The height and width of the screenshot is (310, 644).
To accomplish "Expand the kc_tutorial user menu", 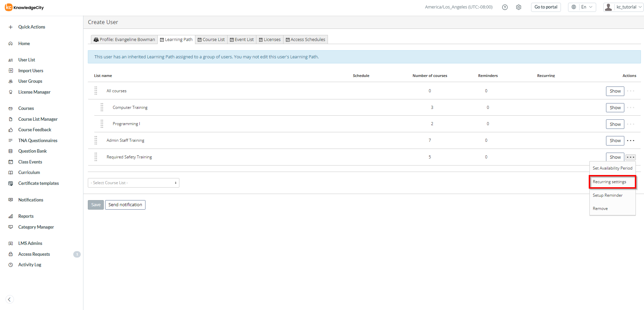I will [x=623, y=7].
